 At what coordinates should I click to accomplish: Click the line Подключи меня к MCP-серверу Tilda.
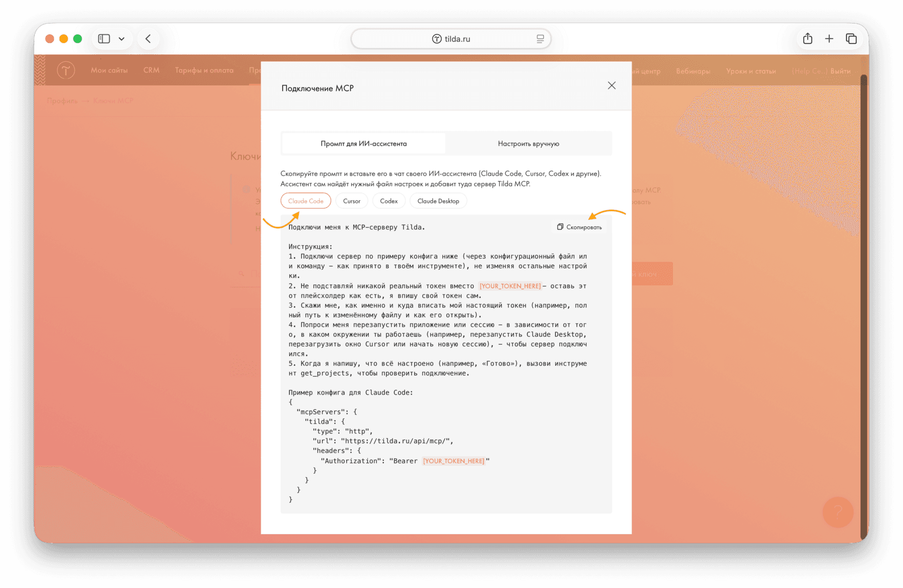coord(356,227)
